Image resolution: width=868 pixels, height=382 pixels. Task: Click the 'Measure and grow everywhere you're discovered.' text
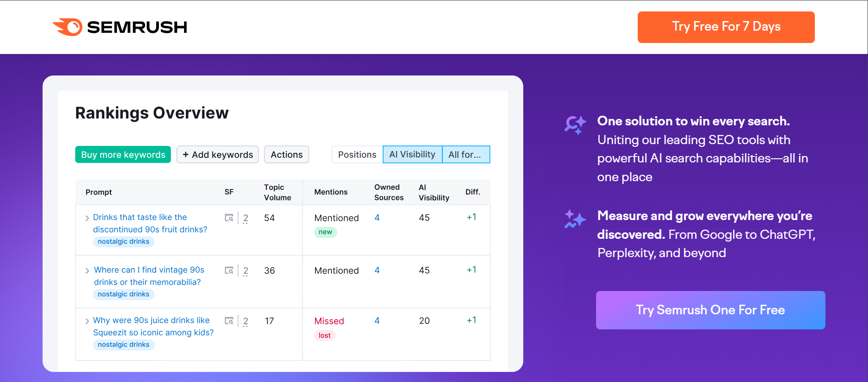click(705, 225)
